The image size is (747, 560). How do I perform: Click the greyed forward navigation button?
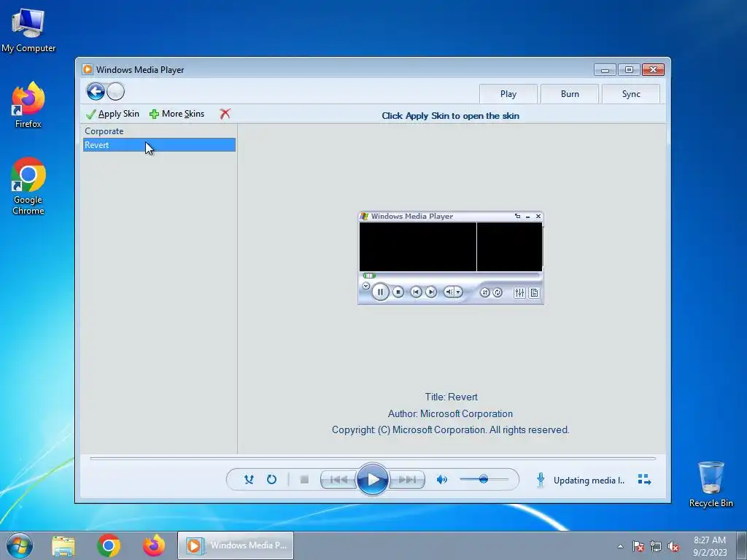(115, 91)
